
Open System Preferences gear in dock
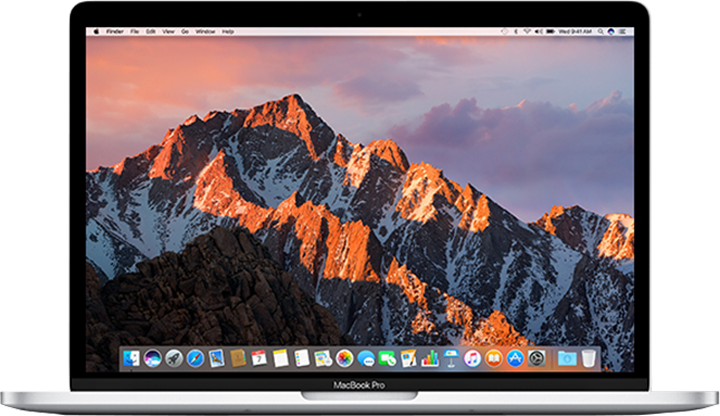pos(537,357)
